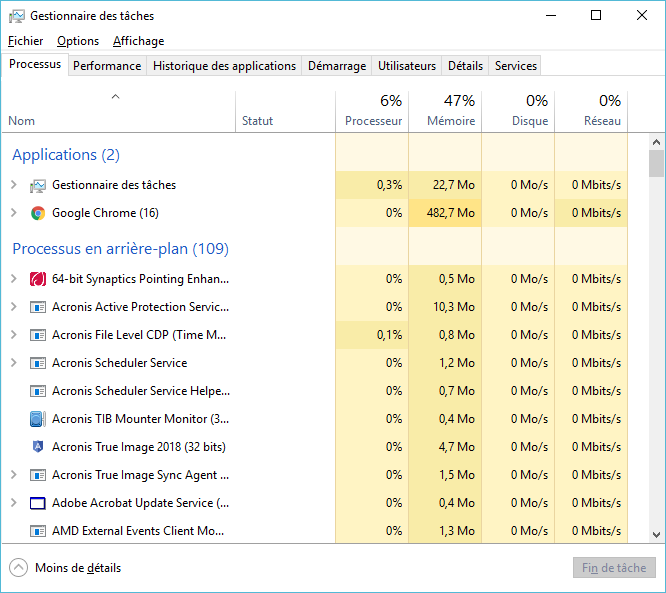The image size is (666, 593).
Task: Expand the Google Chrome process group
Action: pos(13,213)
